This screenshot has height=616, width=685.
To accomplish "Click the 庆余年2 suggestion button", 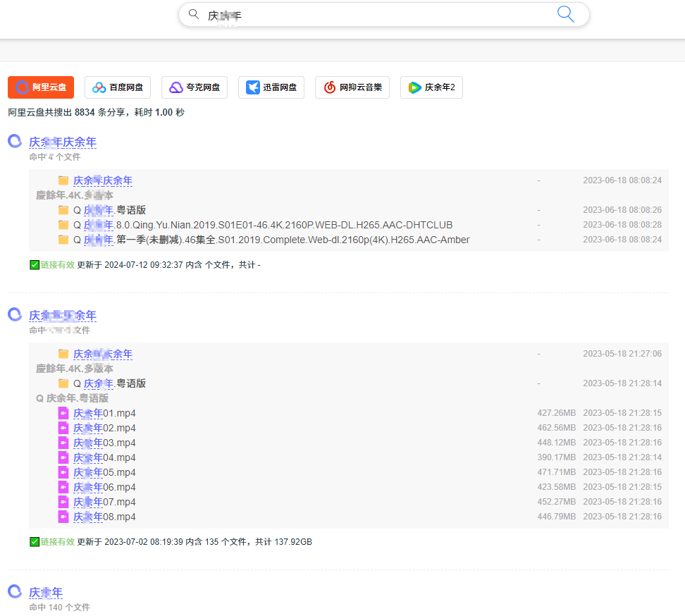I will pyautogui.click(x=431, y=87).
